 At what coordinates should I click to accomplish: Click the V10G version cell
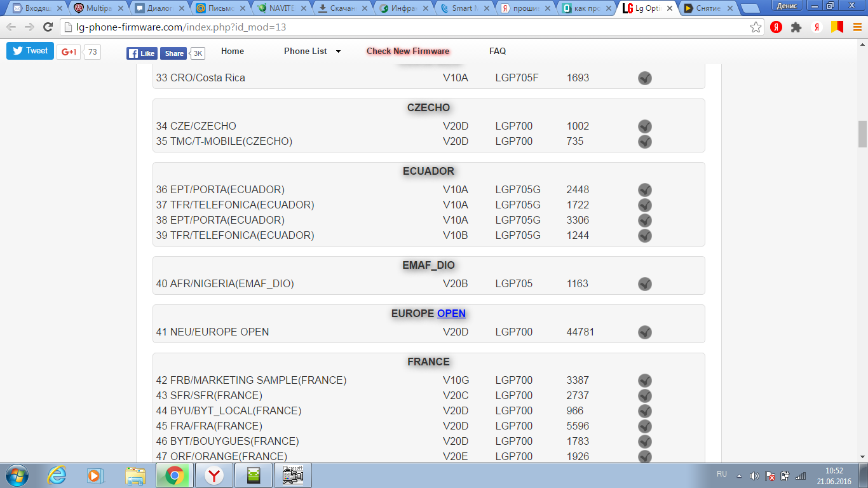(456, 380)
